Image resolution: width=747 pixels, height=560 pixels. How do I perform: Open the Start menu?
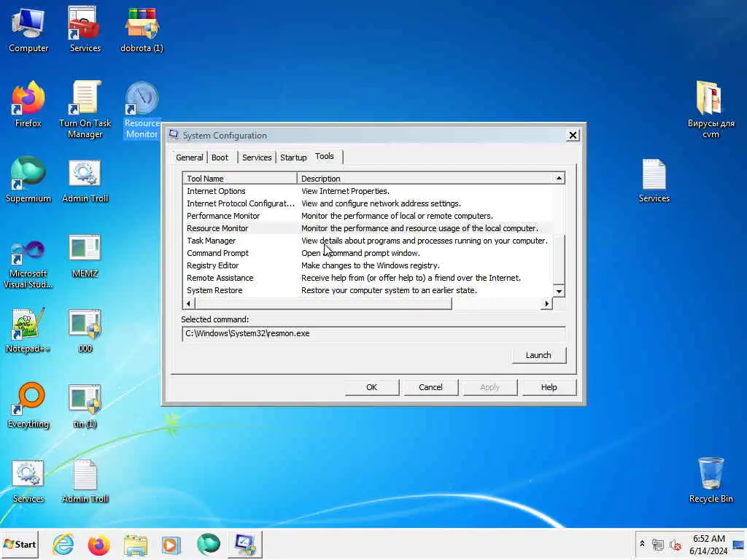click(x=20, y=544)
